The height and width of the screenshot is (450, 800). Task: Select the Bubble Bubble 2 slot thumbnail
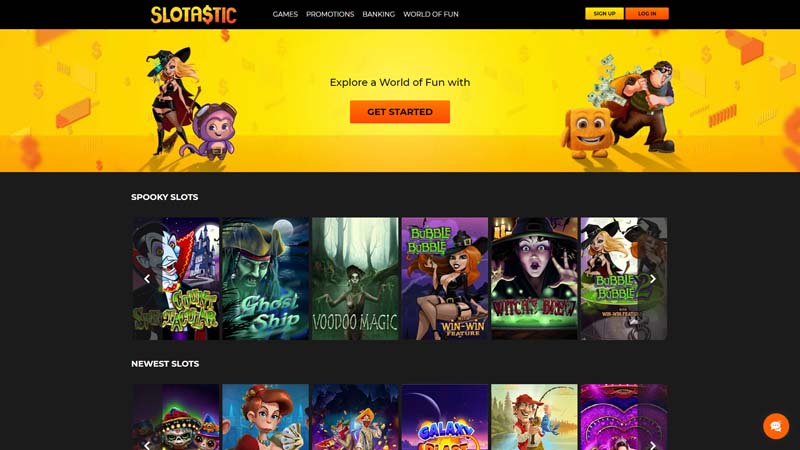(x=624, y=279)
